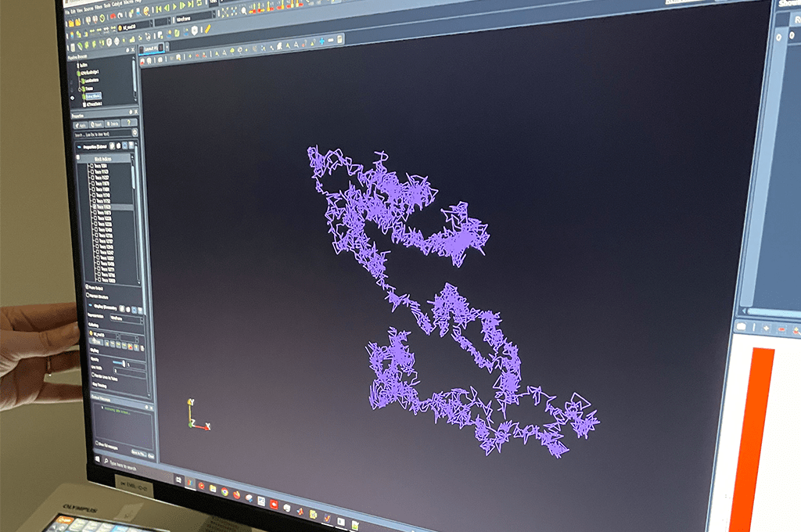
Task: Click the blue plus icon in selection toolbar
Action: click(321, 39)
